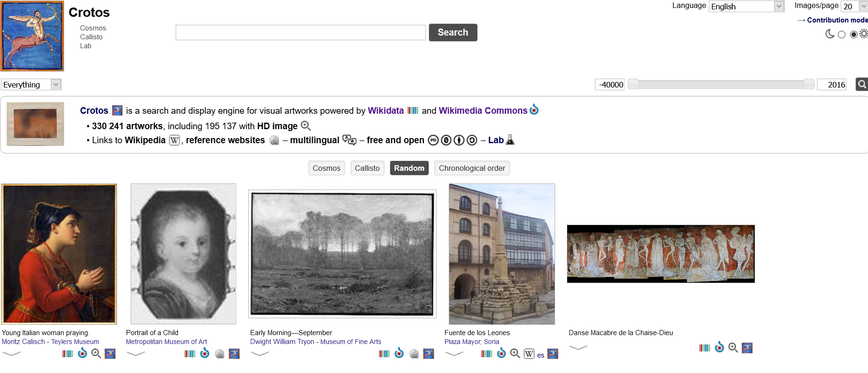Open Wikidata icon for Fuente de los Leones
Screen dimensions: 868x373
click(x=487, y=353)
